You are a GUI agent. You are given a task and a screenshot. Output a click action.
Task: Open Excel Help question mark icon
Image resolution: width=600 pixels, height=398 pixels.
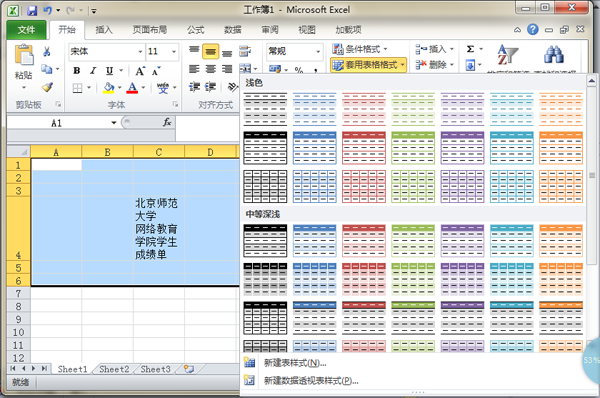(533, 29)
